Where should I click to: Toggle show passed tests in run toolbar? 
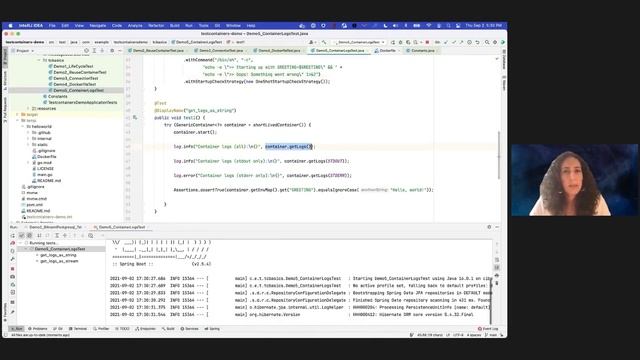click(22, 236)
